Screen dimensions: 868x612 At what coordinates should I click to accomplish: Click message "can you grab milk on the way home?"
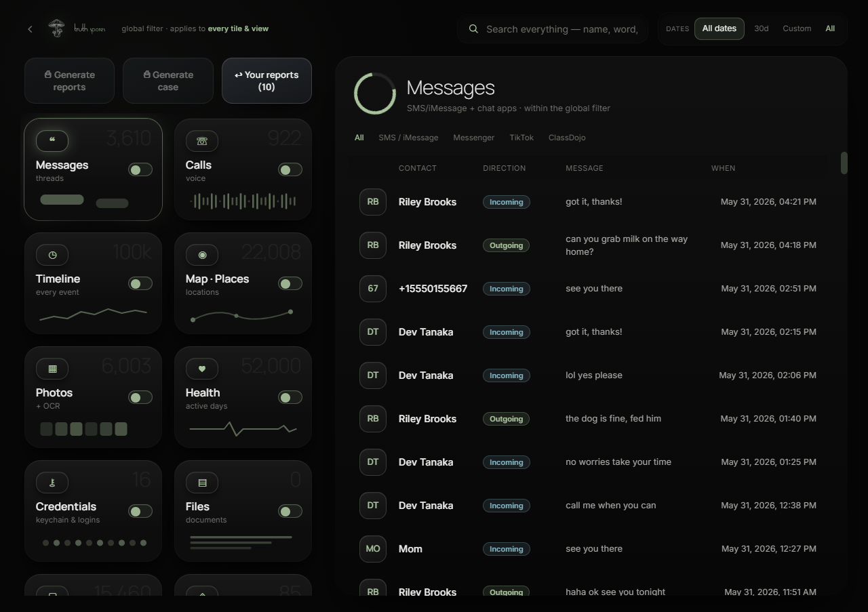coord(627,245)
